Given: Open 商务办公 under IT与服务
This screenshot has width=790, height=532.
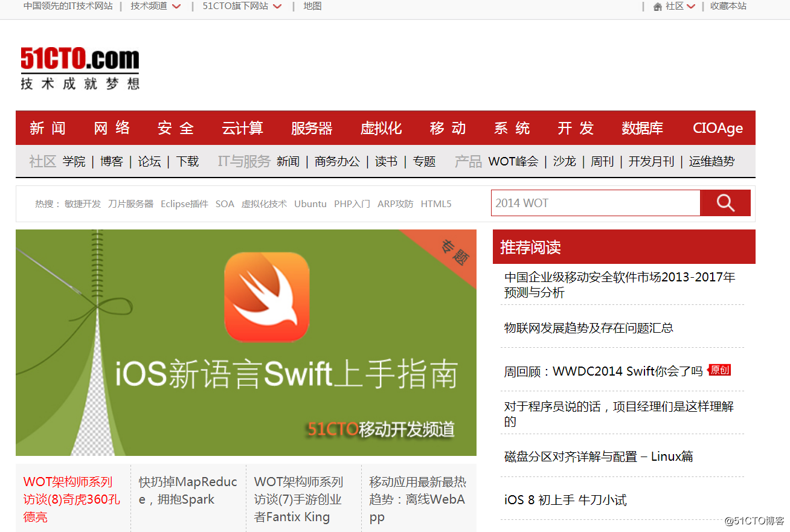Looking at the screenshot, I should (337, 161).
